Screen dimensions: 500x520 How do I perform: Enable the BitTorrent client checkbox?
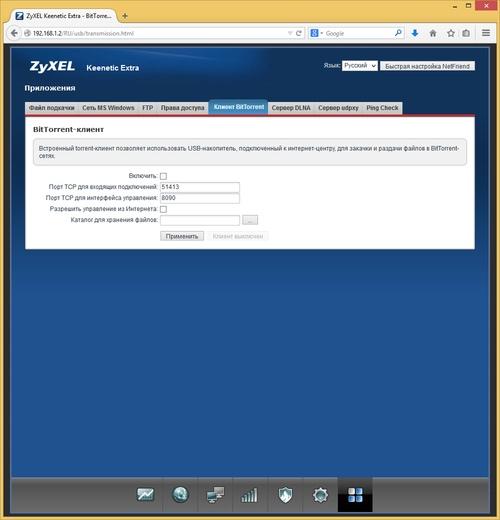[163, 176]
